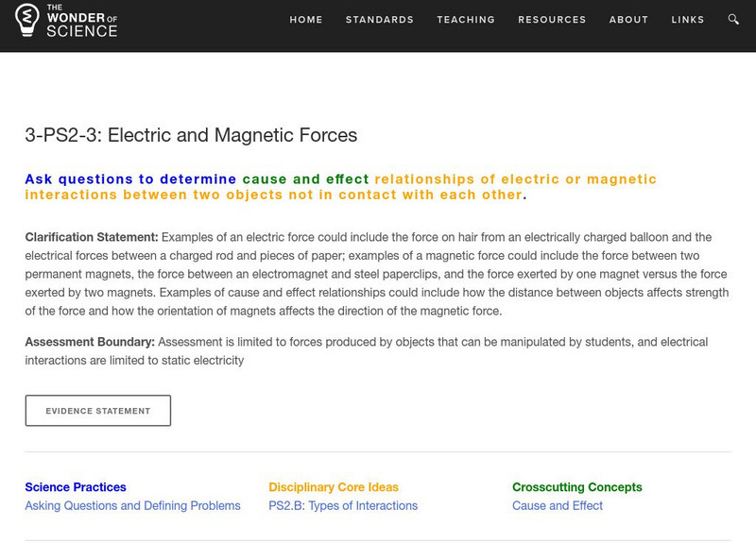Click the 3-PS2-3 Electric and Magnetic Forces title

pyautogui.click(x=191, y=135)
